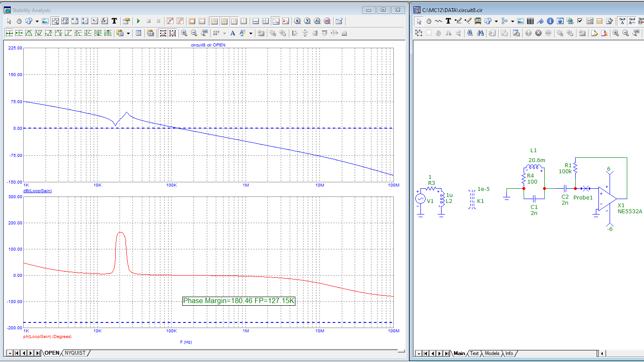Toggle the horizontal cursor line button
Screen dimensions: 644x362
point(255,21)
